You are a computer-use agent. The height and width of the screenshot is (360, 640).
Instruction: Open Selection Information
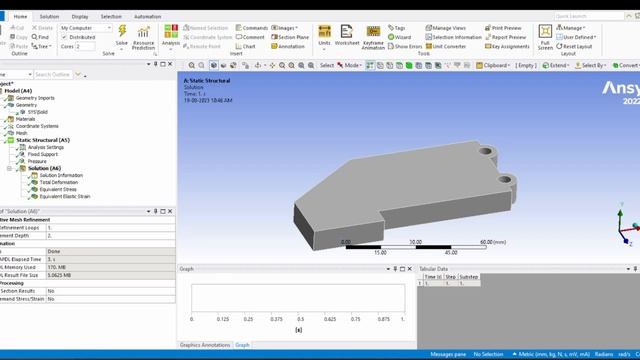pyautogui.click(x=453, y=37)
